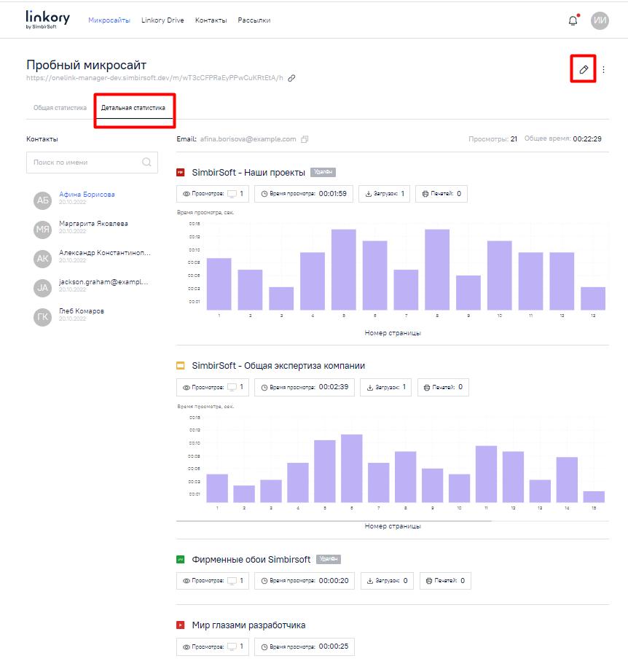Go to Рассылки in the top menu
This screenshot has height=672, width=628.
click(254, 20)
